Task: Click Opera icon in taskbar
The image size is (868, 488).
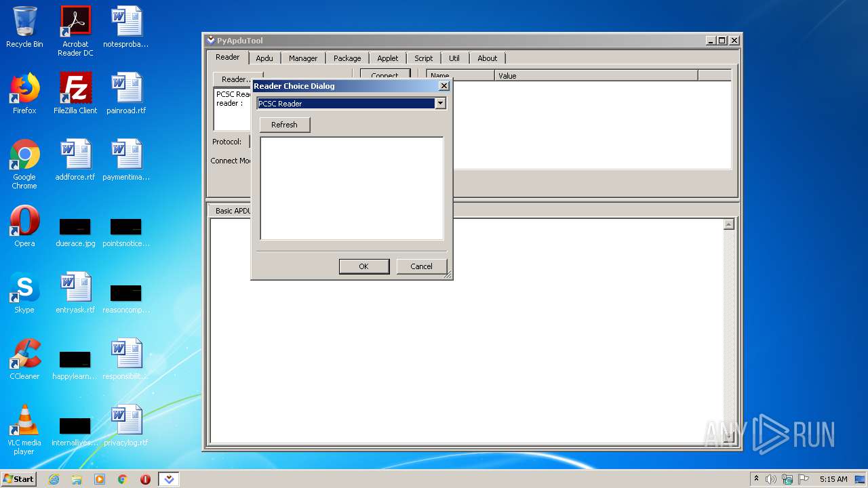Action: (145, 479)
